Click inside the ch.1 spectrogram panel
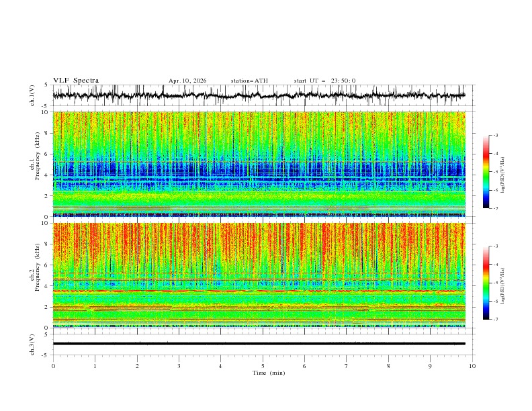This screenshot has height=411, width=532. click(x=259, y=164)
